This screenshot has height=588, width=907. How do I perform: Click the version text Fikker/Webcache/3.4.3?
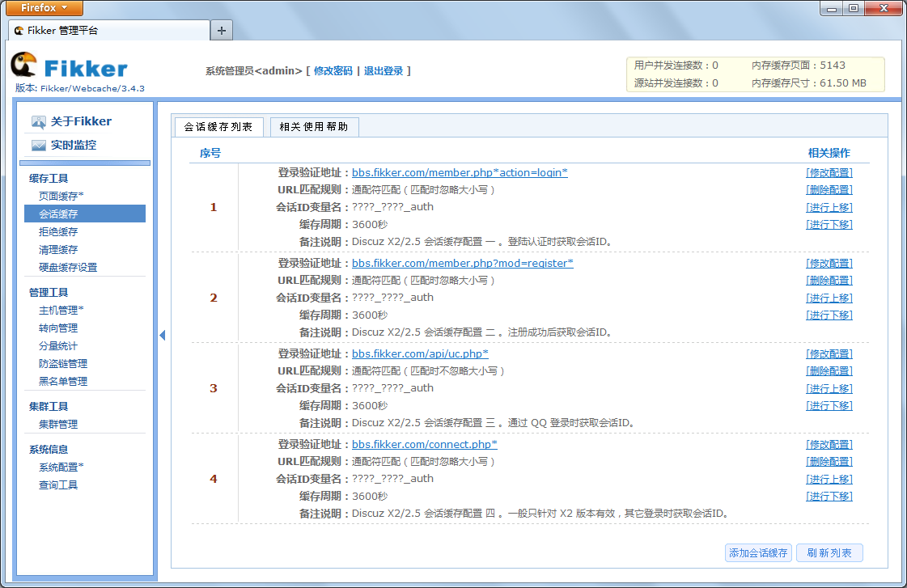92,88
